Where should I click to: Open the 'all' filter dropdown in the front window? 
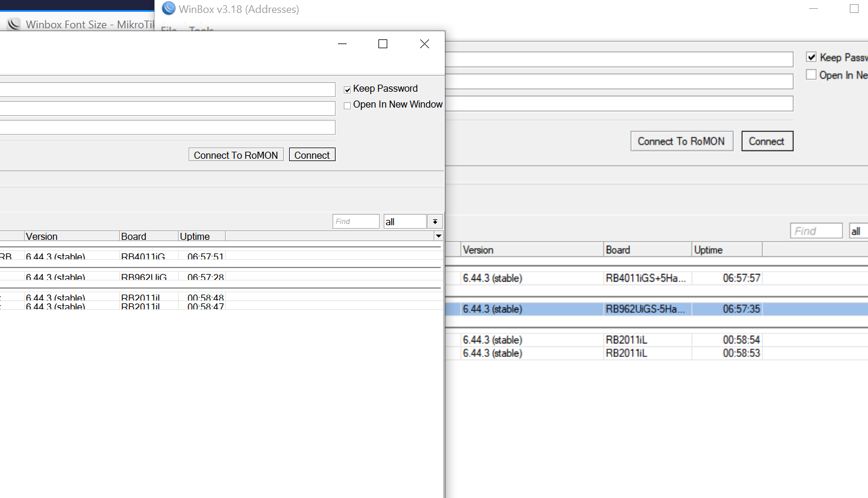pos(435,222)
